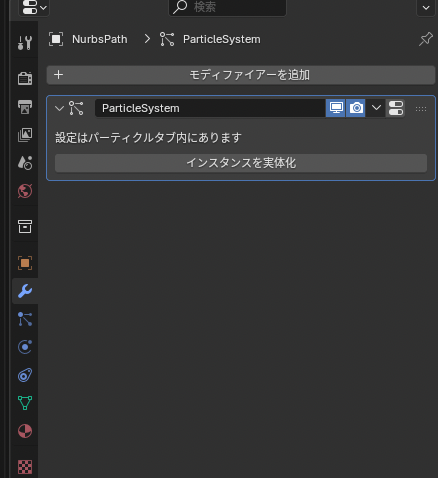Viewport: 438px width, 478px height.
Task: Open the Tool properties tab
Action: (x=25, y=43)
